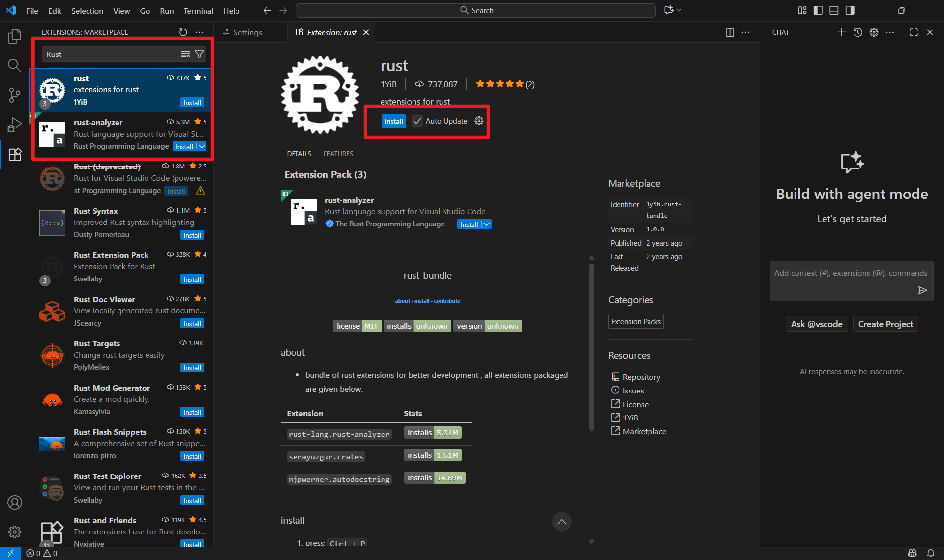Clear extensions search results icon
The image size is (944, 560).
(x=185, y=54)
